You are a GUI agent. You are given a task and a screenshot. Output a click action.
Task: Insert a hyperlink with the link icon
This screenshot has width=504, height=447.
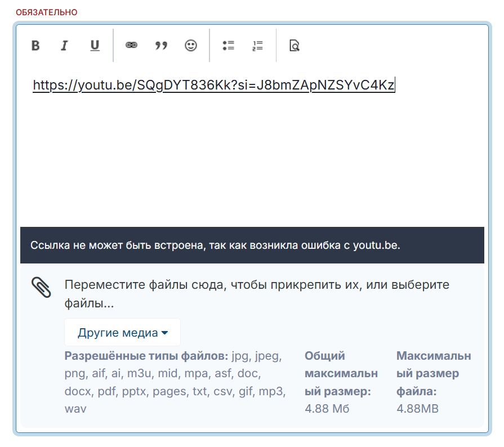pos(131,45)
